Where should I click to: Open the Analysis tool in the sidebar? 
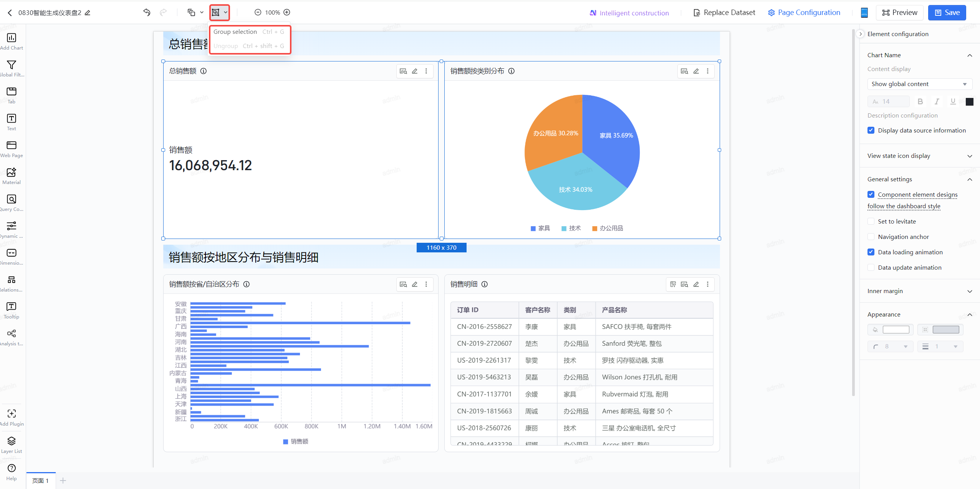click(12, 337)
